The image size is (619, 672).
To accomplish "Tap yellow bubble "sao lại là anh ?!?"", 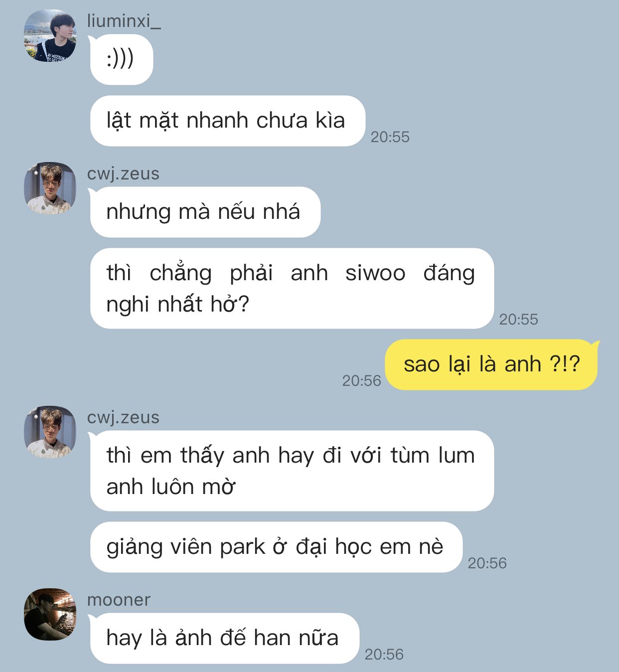I will click(491, 364).
